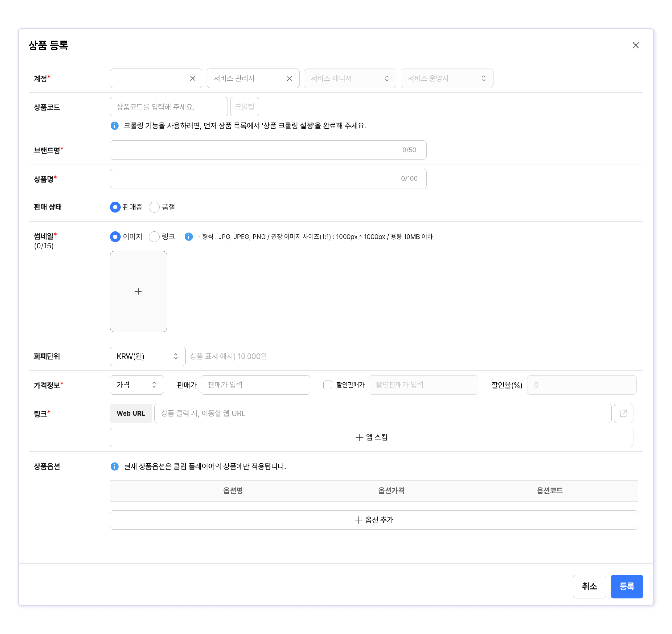This screenshot has height=634, width=672.
Task: Click the 할인율(%) field
Action: click(x=582, y=385)
